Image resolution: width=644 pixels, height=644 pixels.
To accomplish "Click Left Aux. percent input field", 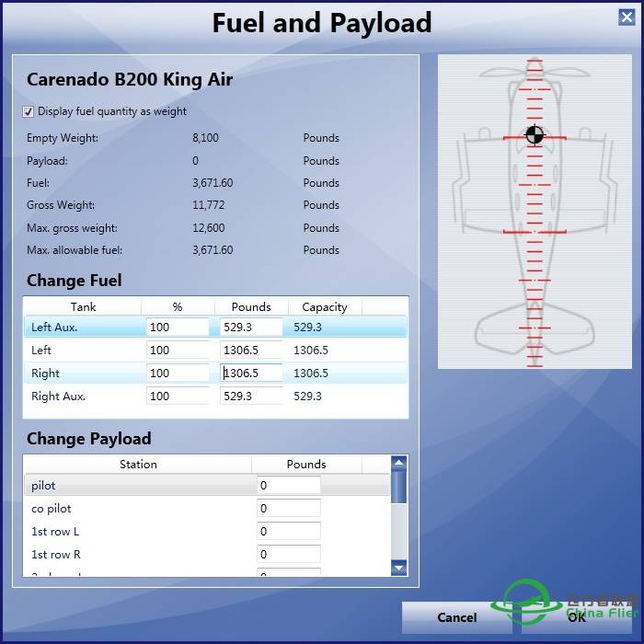I will tap(178, 327).
